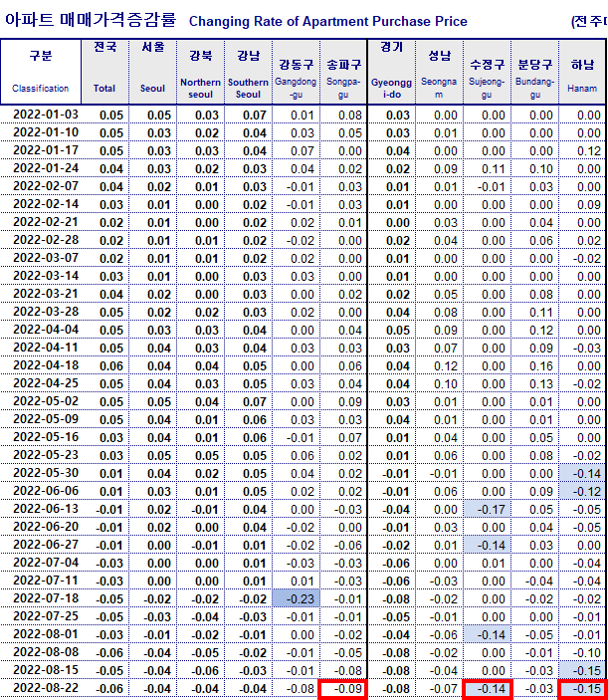Click the 서울 Seoul column header
Image resolution: width=608 pixels, height=700 pixels.
click(x=153, y=72)
